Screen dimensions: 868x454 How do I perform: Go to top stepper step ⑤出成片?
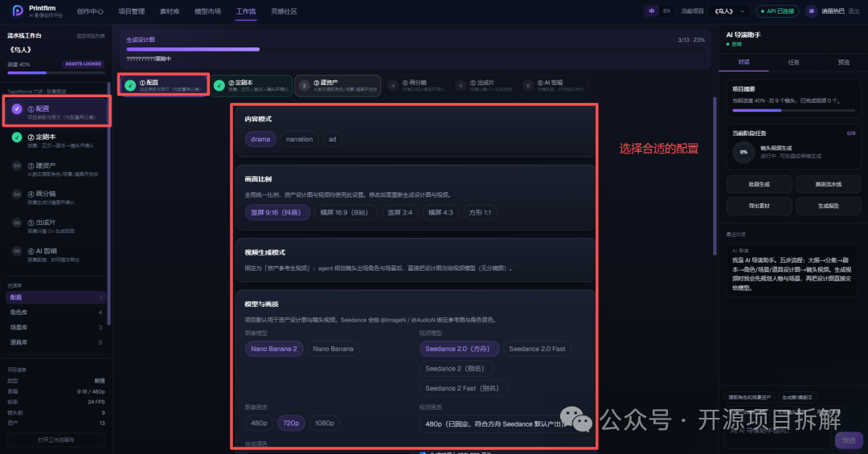tap(484, 85)
